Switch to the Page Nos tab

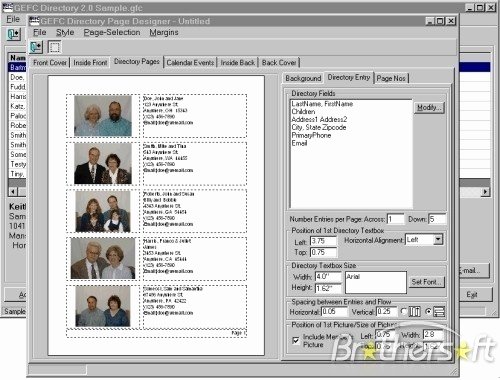[391, 78]
